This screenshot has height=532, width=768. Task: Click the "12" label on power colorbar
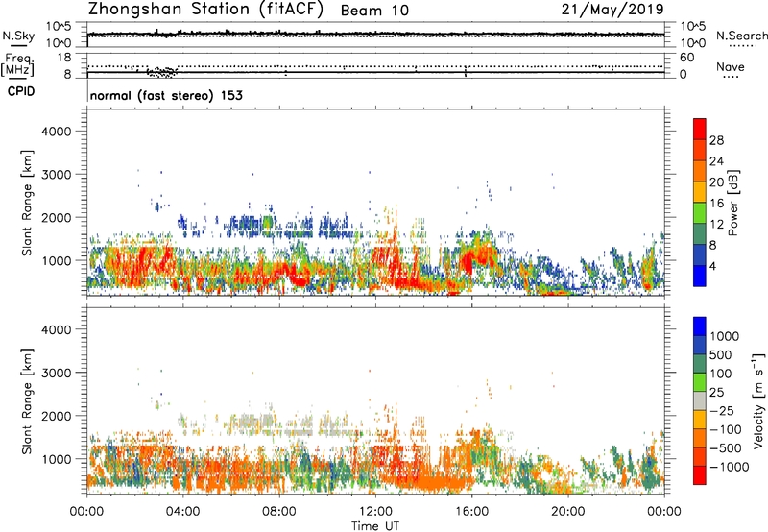pos(716,225)
